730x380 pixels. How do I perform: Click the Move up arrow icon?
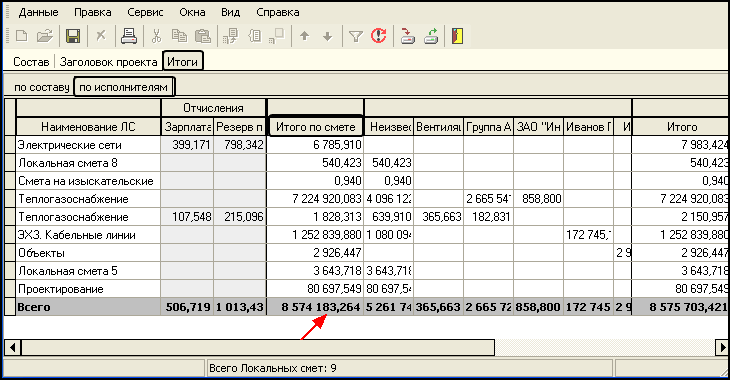(x=304, y=36)
